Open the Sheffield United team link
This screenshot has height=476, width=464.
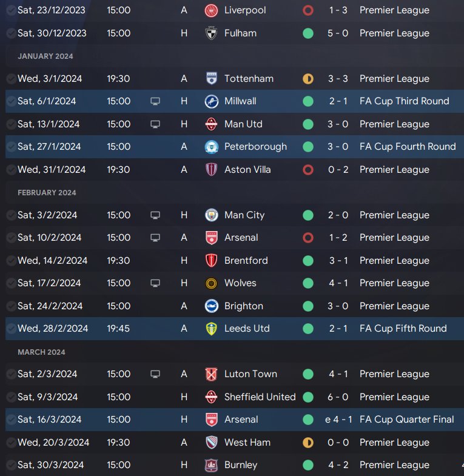(260, 397)
